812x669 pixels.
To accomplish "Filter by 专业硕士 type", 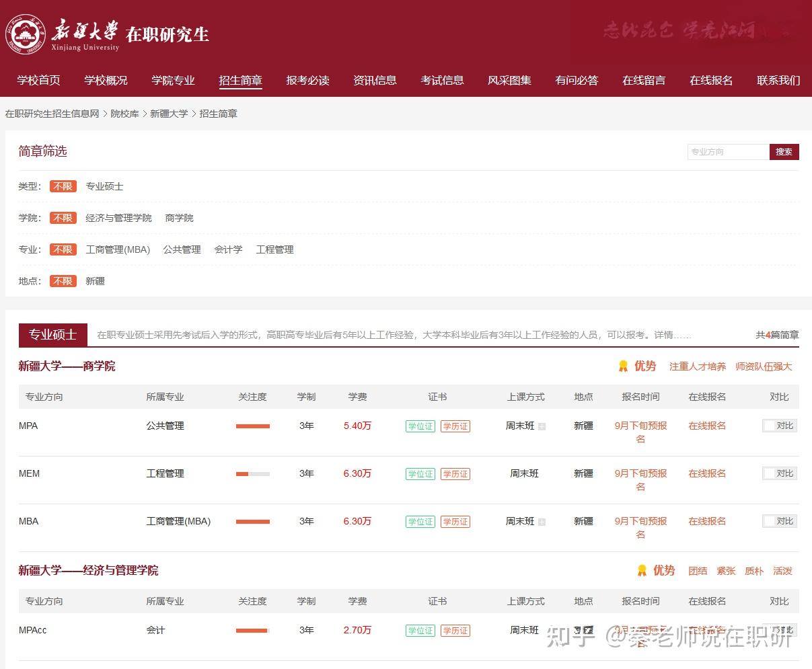I will click(104, 186).
